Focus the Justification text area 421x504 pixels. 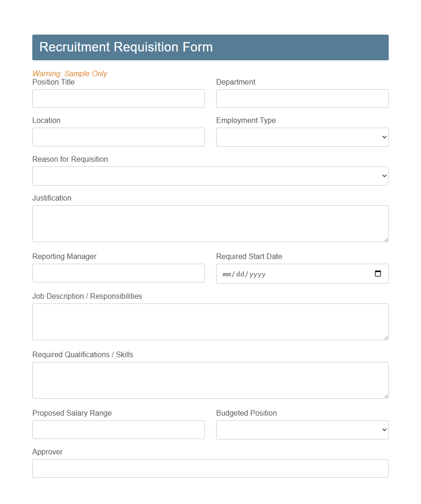[x=210, y=223]
